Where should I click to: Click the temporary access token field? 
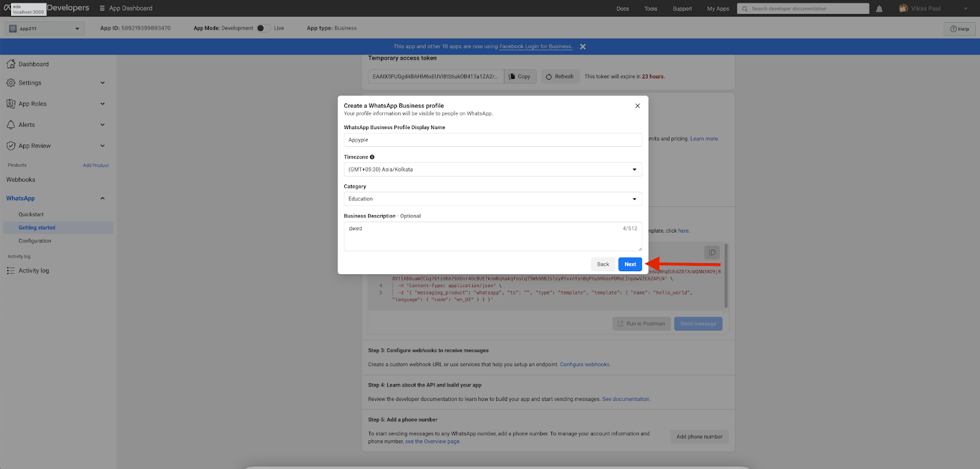[436, 77]
